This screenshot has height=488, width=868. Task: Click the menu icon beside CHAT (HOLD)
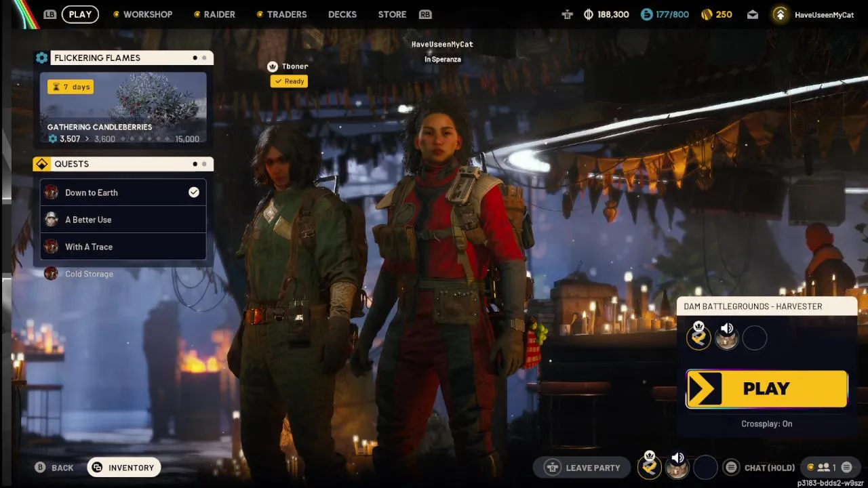731,468
